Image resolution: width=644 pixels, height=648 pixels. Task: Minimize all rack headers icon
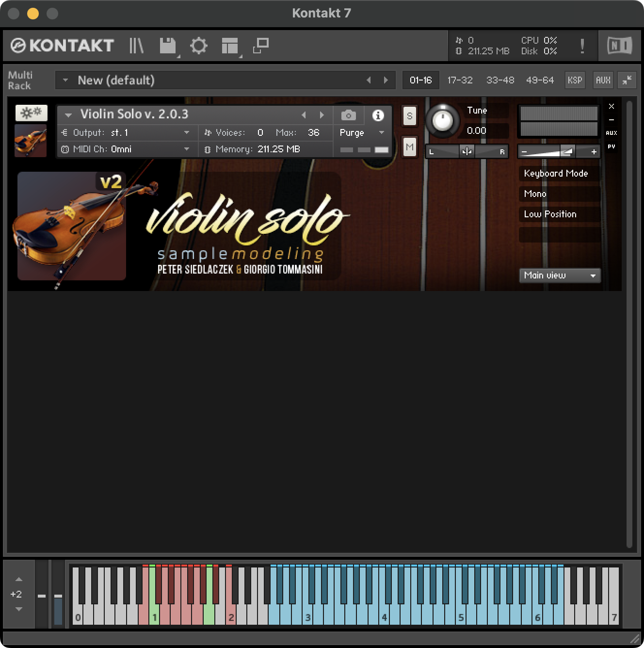(627, 80)
